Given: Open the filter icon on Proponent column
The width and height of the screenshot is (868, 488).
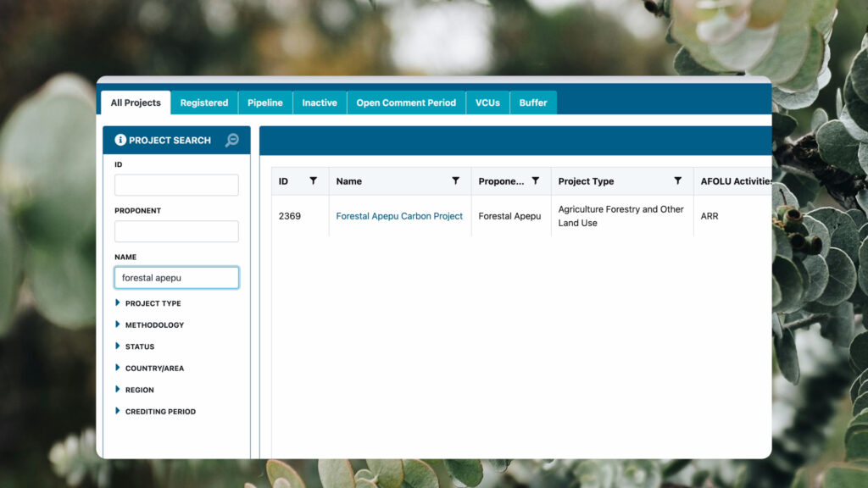Looking at the screenshot, I should [535, 180].
